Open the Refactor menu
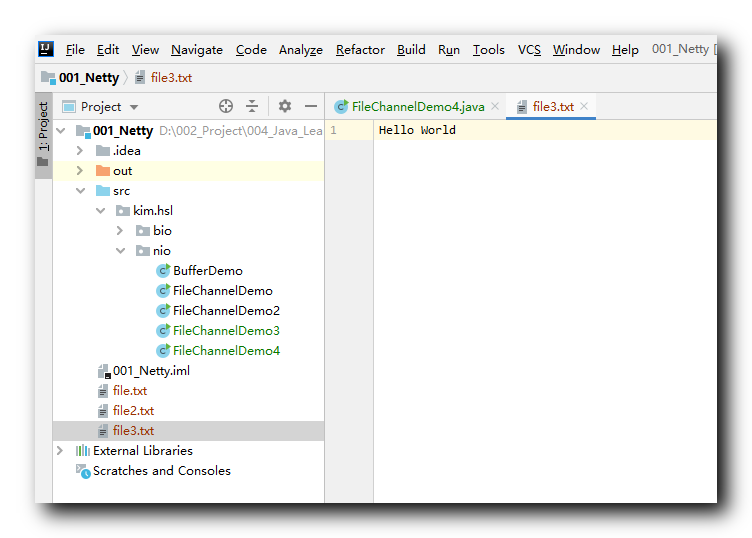 pyautogui.click(x=360, y=50)
